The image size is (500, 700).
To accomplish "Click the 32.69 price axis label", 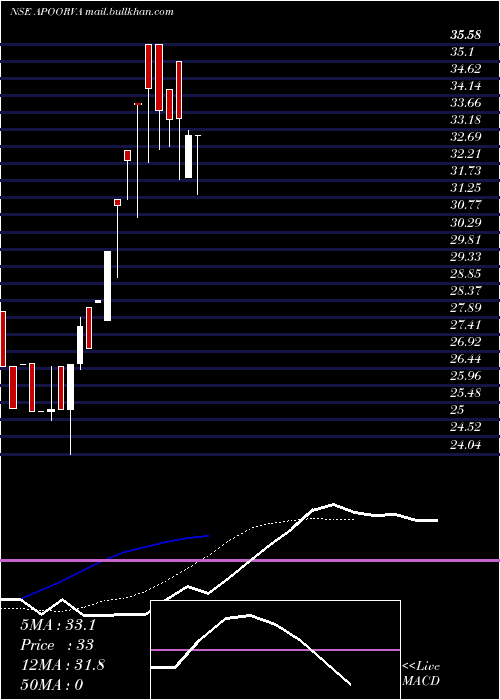I will pos(466,137).
